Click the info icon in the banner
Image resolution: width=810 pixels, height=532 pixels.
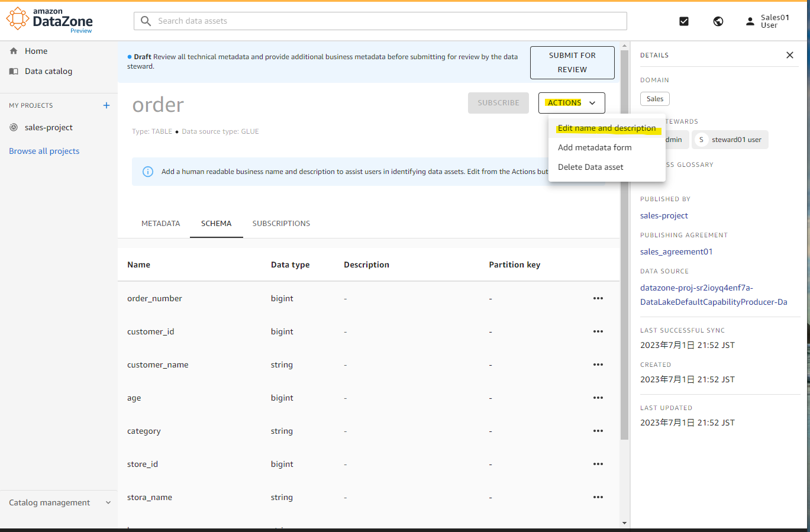point(148,172)
